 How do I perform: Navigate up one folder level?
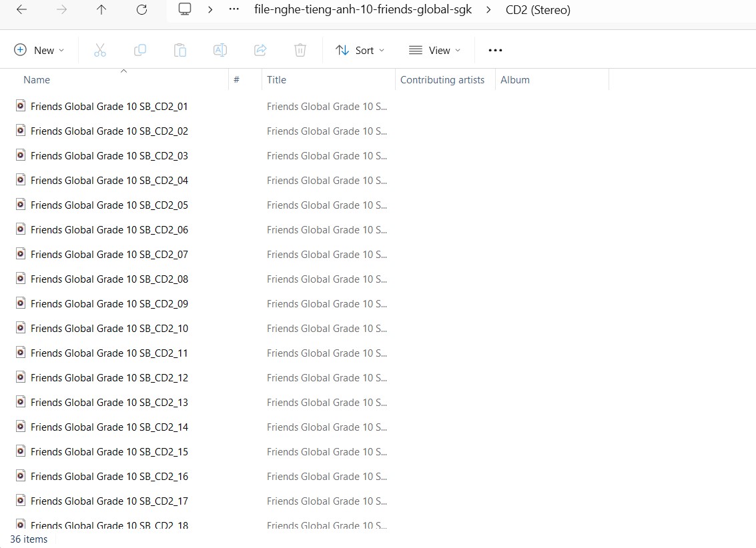(x=101, y=9)
